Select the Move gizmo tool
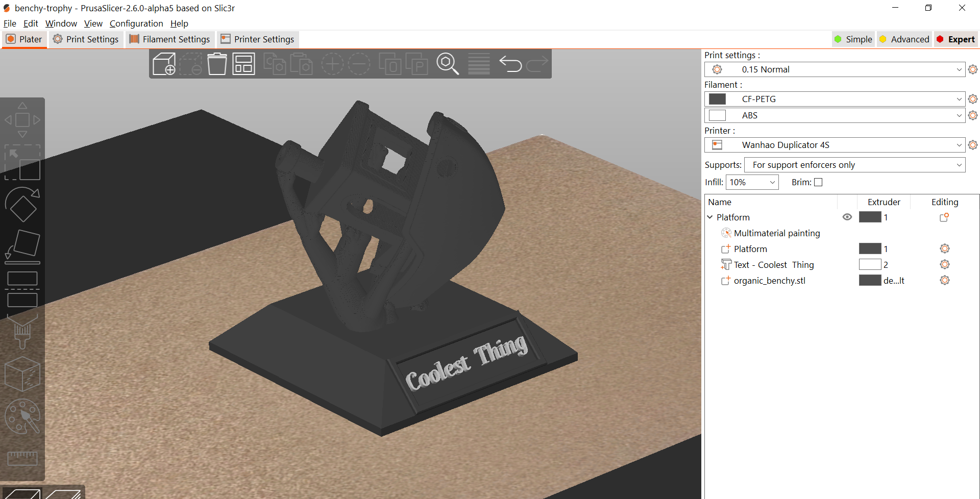Image resolution: width=980 pixels, height=499 pixels. [x=22, y=120]
